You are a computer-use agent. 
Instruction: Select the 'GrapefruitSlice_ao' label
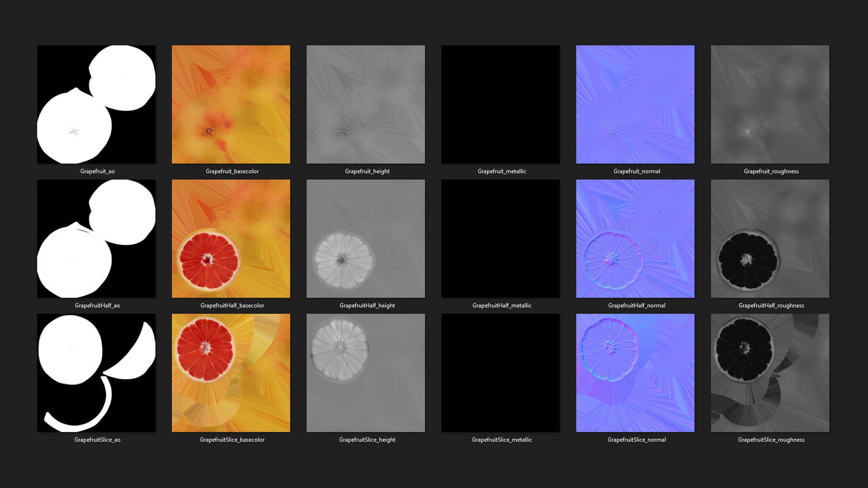pyautogui.click(x=97, y=440)
